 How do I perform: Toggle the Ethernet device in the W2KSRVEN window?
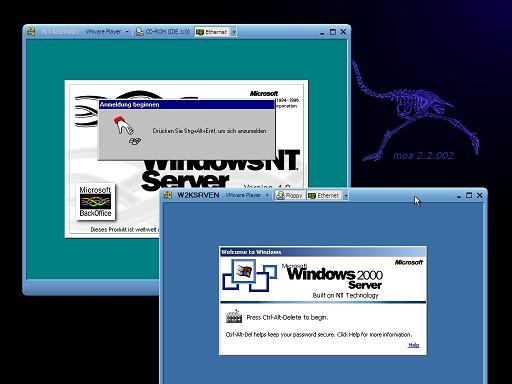(x=324, y=195)
